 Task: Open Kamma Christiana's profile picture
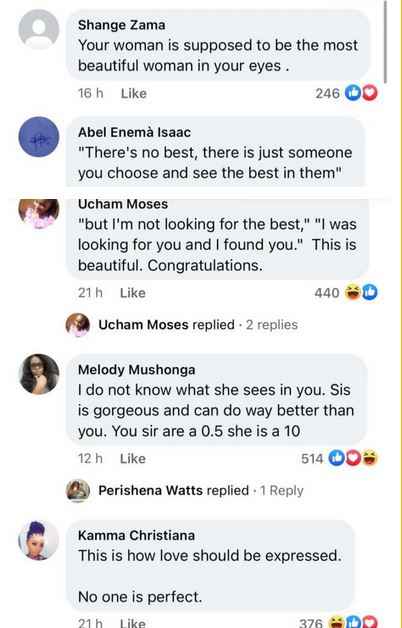click(39, 540)
